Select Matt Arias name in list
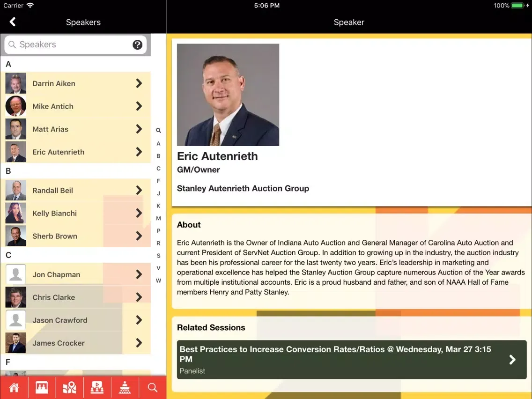The width and height of the screenshot is (532, 399). pyautogui.click(x=50, y=129)
